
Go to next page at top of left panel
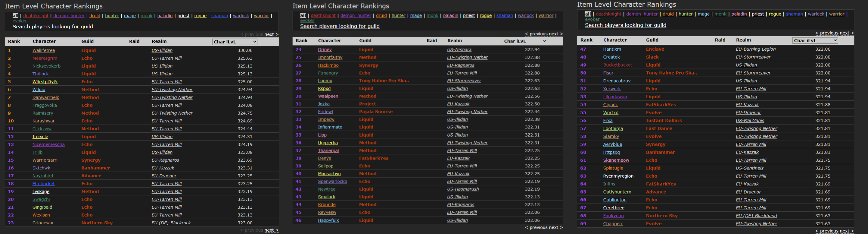click(271, 34)
